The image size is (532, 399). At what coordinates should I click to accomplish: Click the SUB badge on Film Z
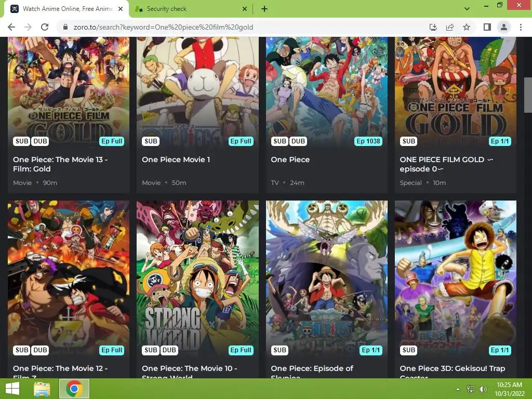coord(22,350)
